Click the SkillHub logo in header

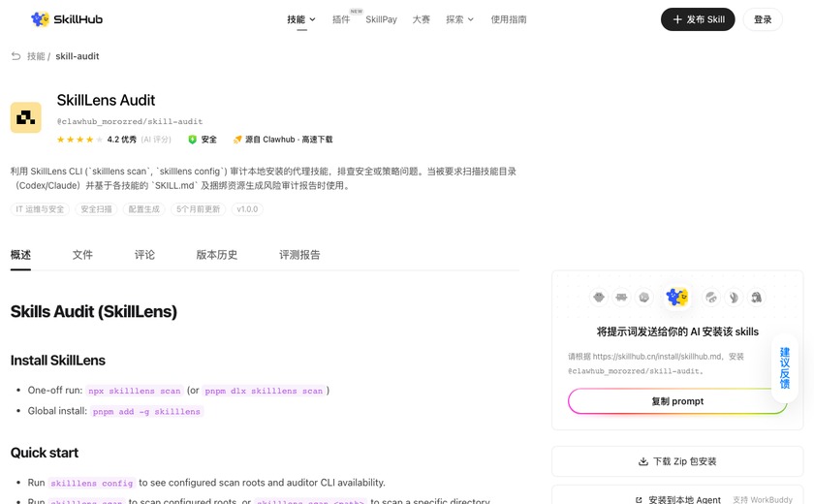click(67, 19)
